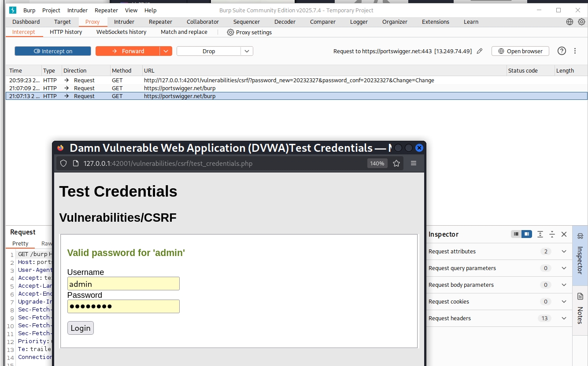Switch to the Logger tab
This screenshot has height=366, width=588.
click(359, 22)
